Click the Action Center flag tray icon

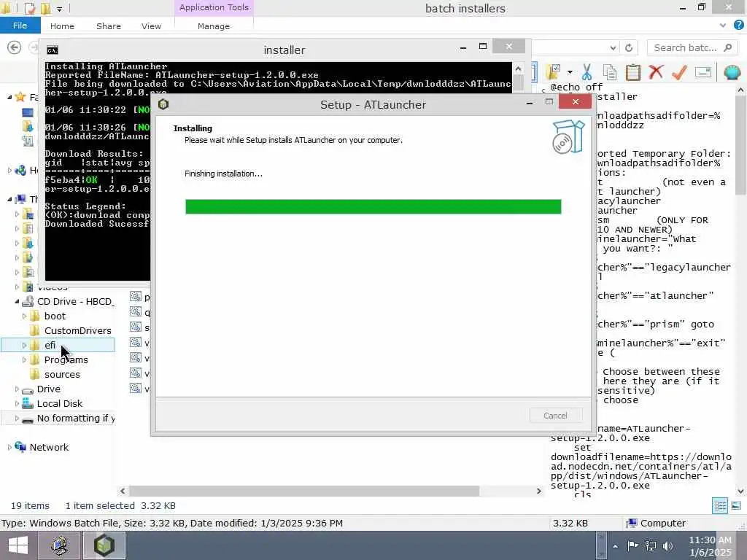tap(632, 545)
